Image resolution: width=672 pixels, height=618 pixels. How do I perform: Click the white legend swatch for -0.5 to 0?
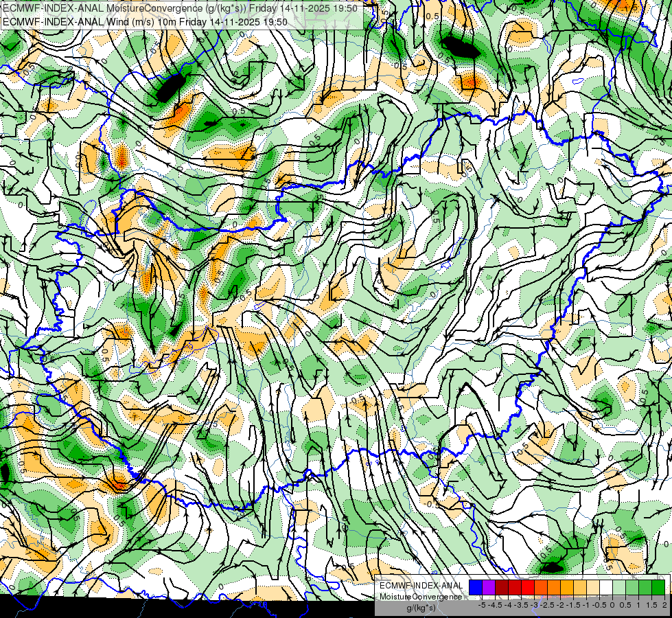pos(606,588)
